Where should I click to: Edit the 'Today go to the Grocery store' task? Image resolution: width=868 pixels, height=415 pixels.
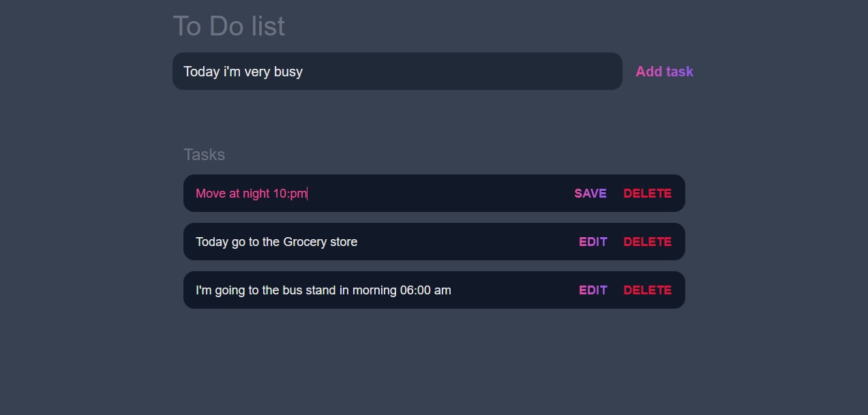[593, 242]
